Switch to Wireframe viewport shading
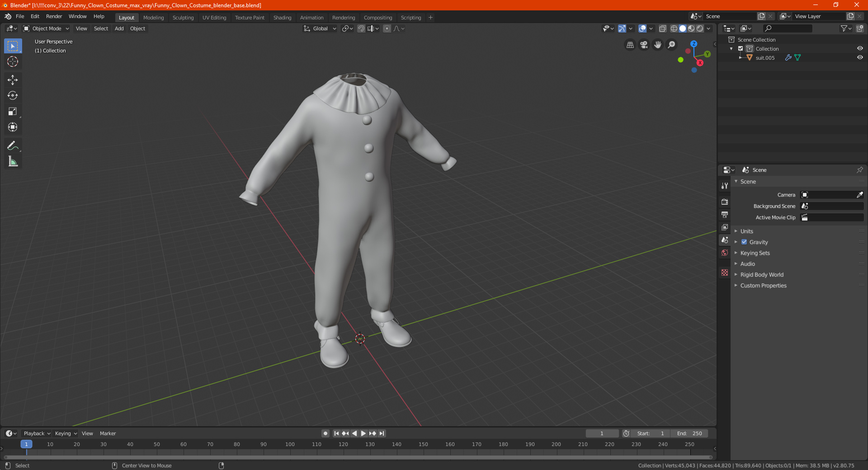This screenshot has height=470, width=868. [x=674, y=28]
